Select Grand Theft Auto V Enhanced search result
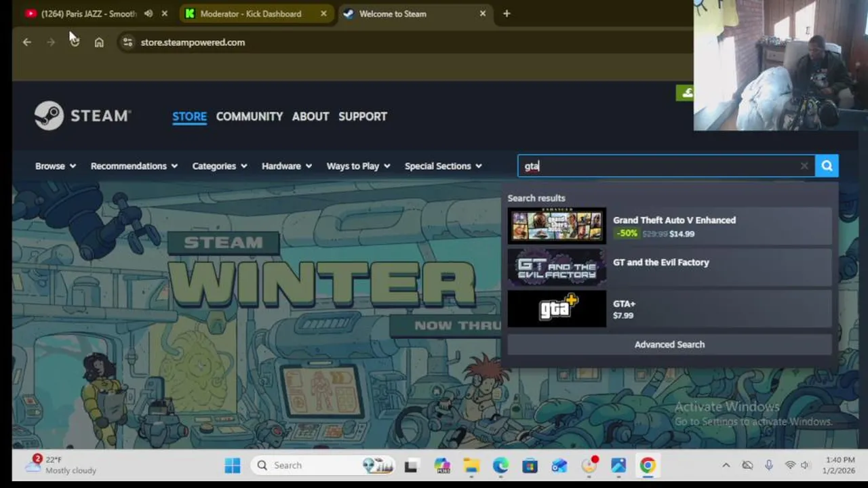 (x=670, y=226)
